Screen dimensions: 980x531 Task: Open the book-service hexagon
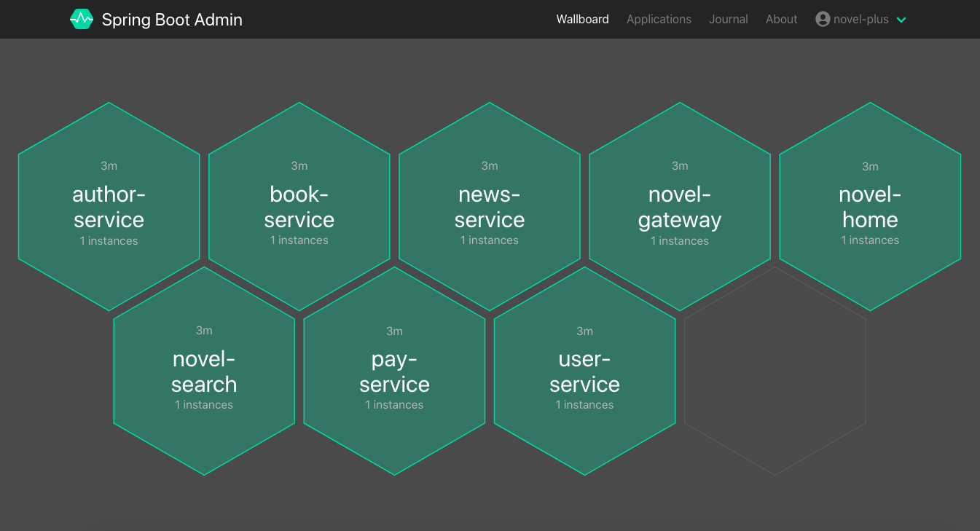299,206
